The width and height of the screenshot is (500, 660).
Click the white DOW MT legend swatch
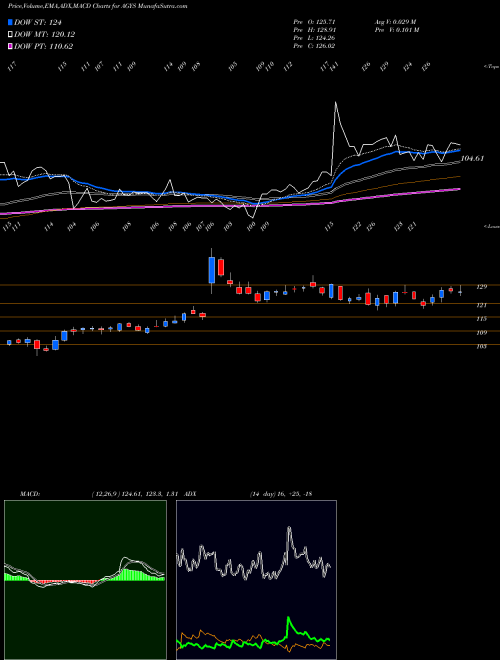click(11, 34)
